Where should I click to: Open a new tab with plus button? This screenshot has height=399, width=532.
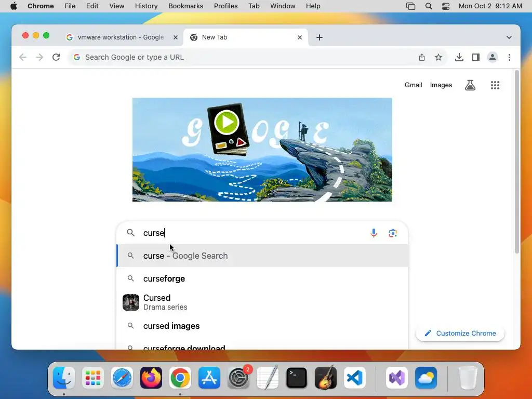tap(320, 37)
